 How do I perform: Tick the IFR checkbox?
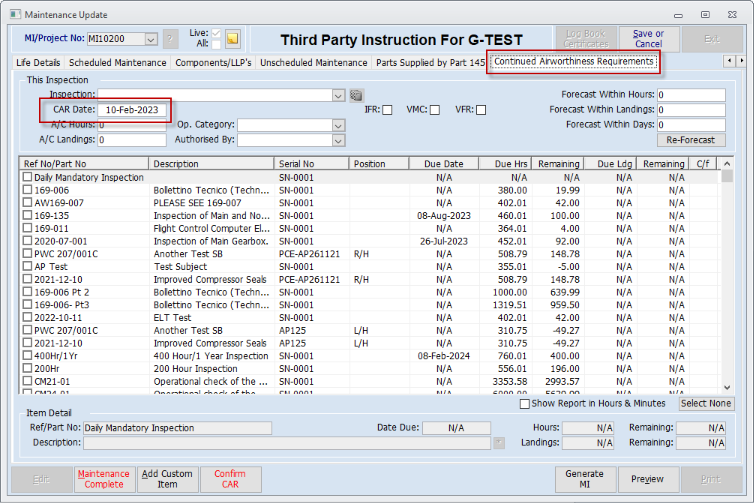click(387, 110)
